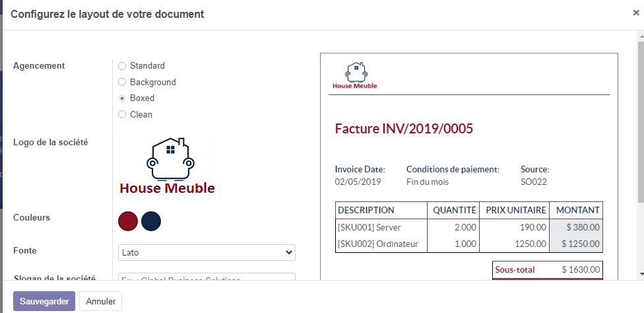Image resolution: width=644 pixels, height=313 pixels.
Task: Open the navy blue secondary color swatch
Action: tap(151, 221)
